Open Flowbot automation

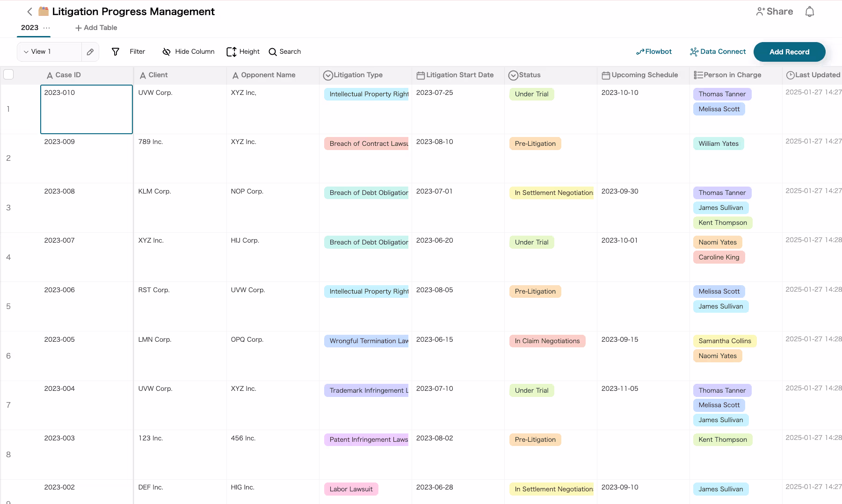tap(653, 52)
